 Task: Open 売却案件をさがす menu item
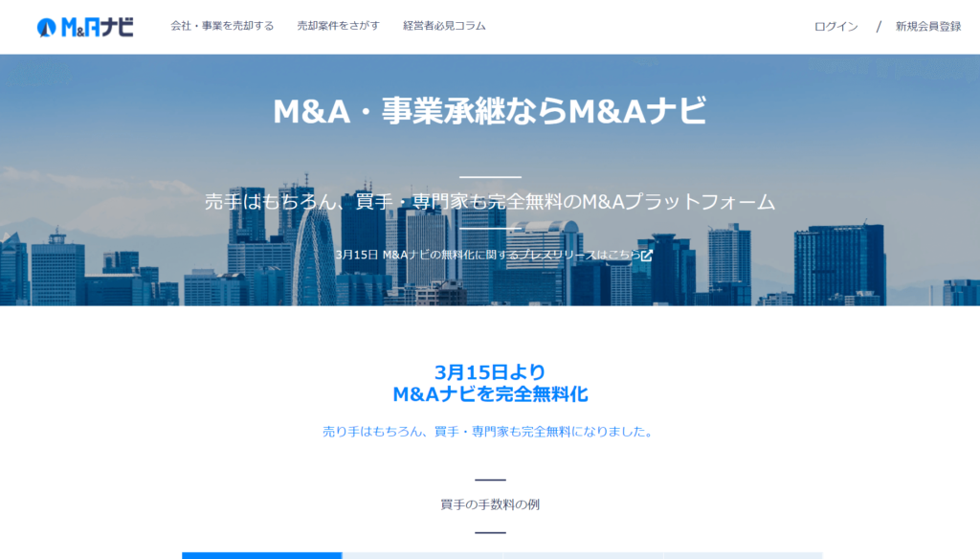(338, 26)
